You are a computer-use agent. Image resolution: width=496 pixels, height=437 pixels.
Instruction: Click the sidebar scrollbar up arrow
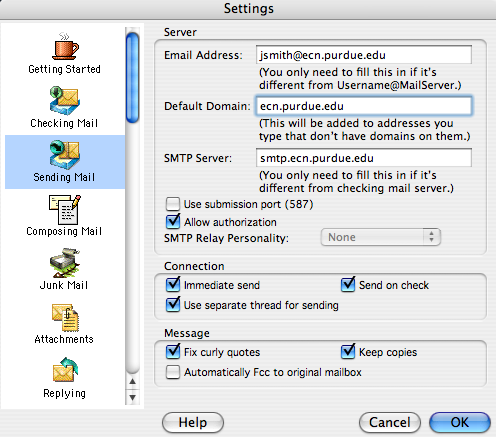click(x=133, y=381)
